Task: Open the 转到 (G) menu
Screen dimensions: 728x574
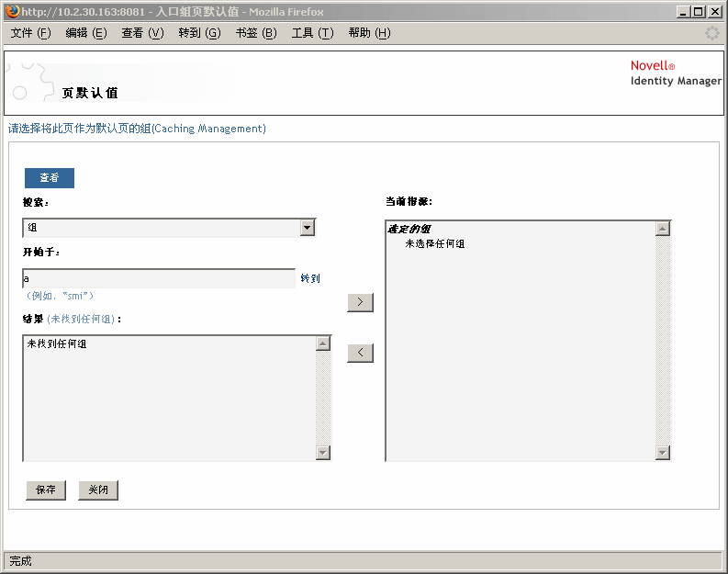Action: [199, 33]
